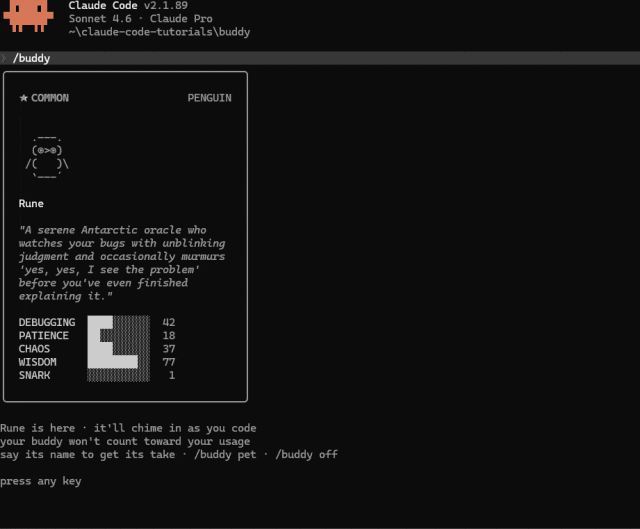Click the 'Claude Code' title text
The width and height of the screenshot is (640, 529).
click(103, 5)
